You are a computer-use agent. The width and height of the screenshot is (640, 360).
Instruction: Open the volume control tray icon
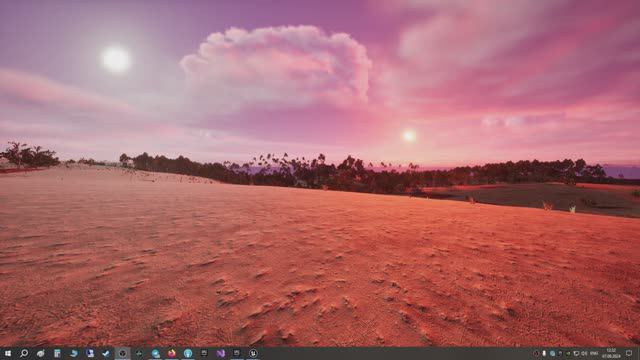[x=584, y=353]
